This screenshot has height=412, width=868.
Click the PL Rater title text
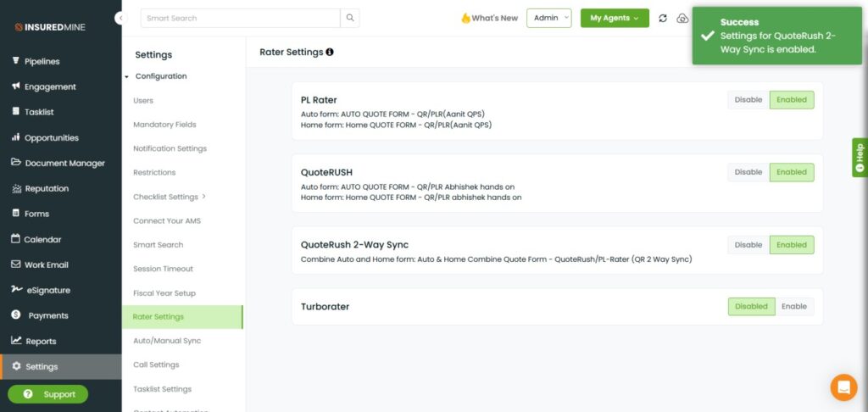(x=319, y=100)
